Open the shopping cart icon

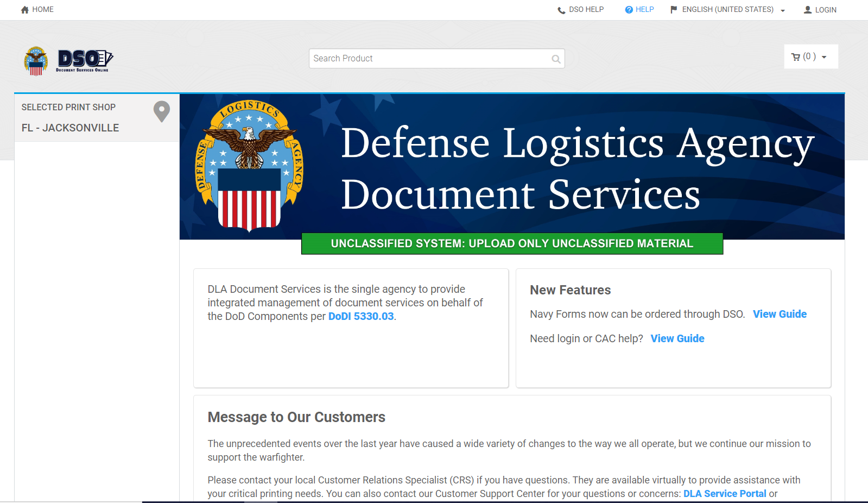coord(796,57)
